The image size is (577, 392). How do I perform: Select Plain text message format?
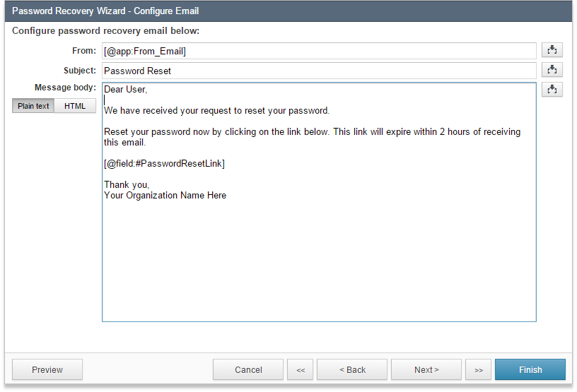pos(33,106)
